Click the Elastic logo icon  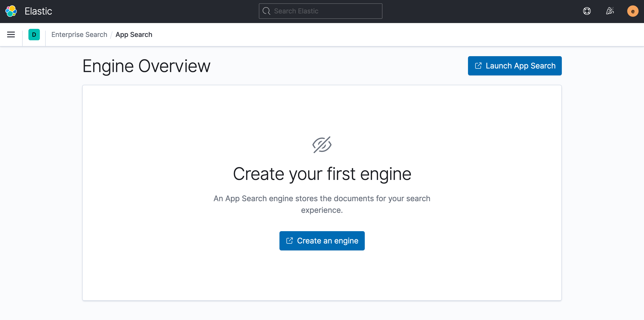[x=11, y=11]
